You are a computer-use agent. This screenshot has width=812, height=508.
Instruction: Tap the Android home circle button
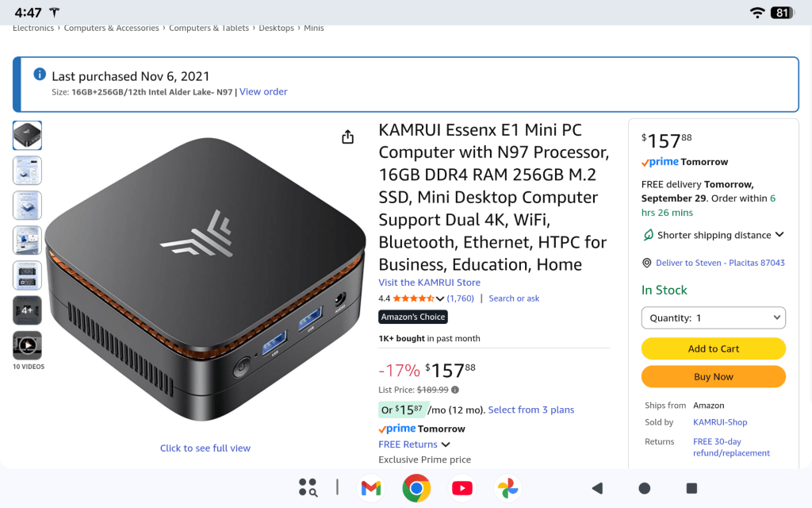(x=644, y=488)
